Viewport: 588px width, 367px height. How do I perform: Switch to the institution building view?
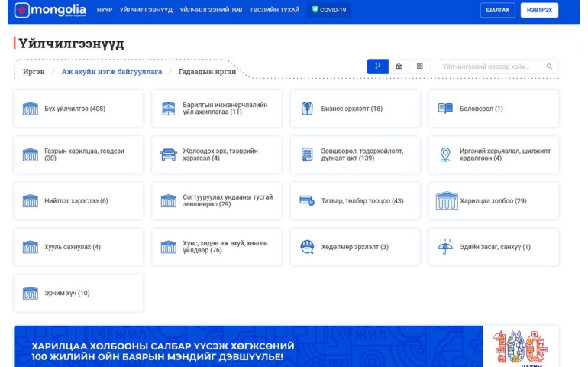pyautogui.click(x=399, y=67)
